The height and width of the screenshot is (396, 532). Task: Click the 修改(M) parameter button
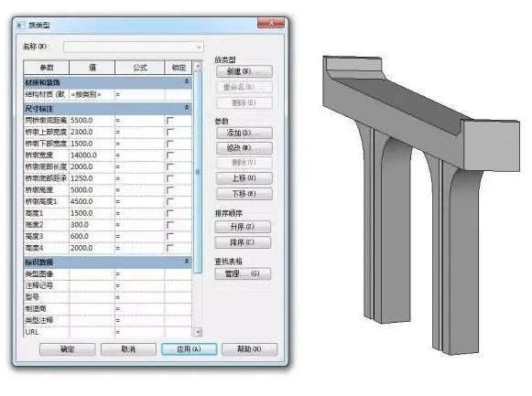click(x=244, y=148)
